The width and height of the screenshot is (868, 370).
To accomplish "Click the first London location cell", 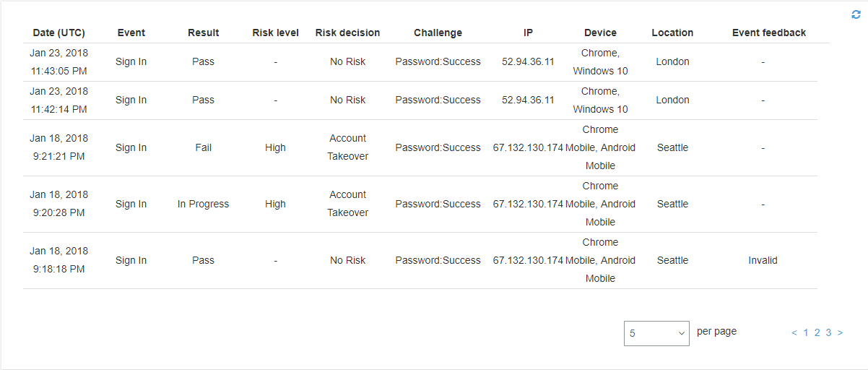I will pyautogui.click(x=672, y=61).
